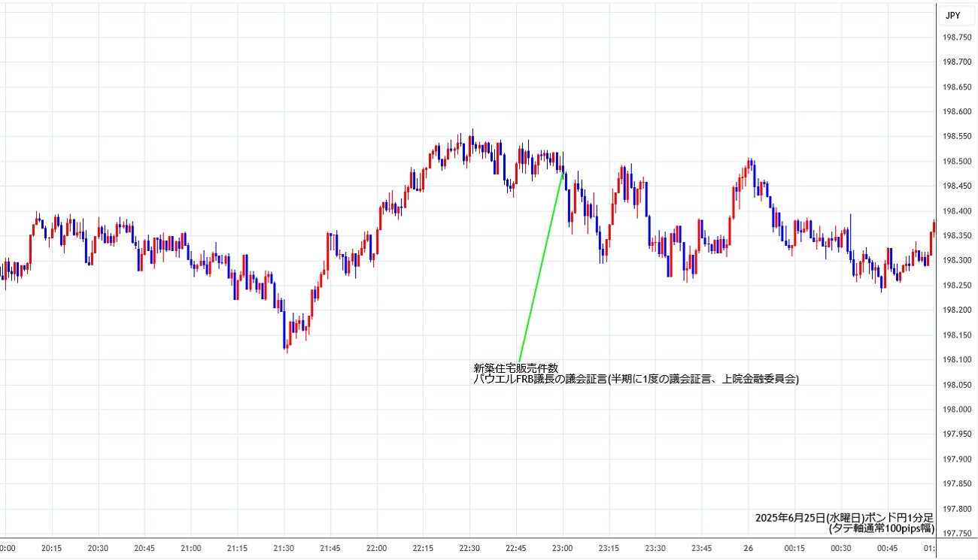Click the 198.350 price axis label

coord(957,236)
